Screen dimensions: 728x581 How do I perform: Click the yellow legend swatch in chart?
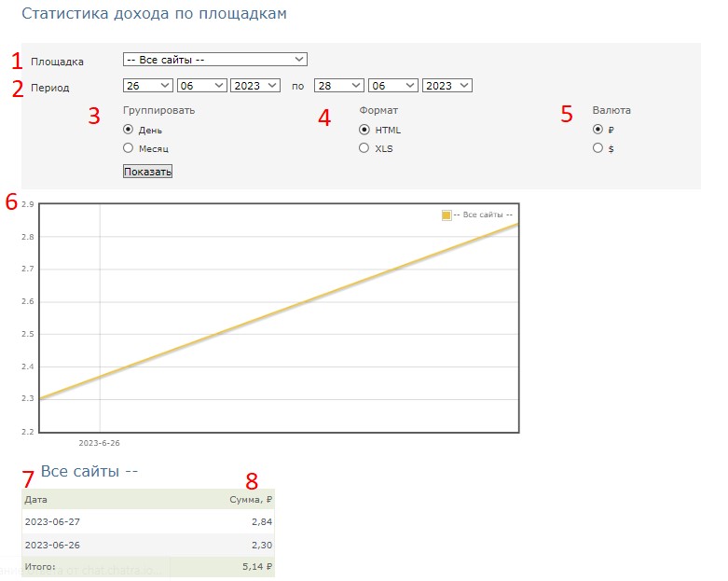(446, 215)
